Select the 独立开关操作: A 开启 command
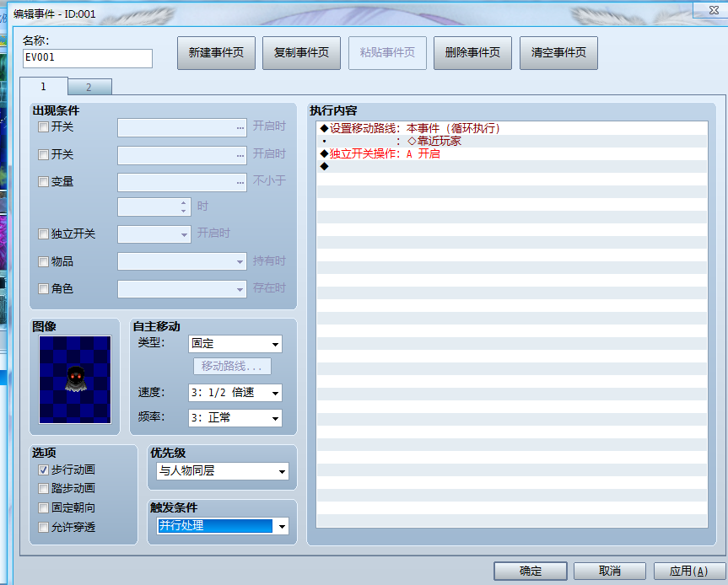Screen dimensions: 728x585 [512, 153]
